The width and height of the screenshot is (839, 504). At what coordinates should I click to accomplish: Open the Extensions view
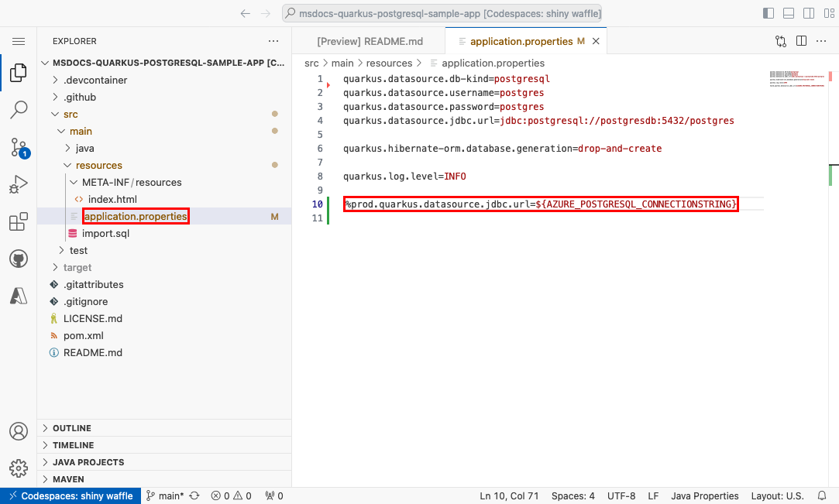pyautogui.click(x=19, y=221)
